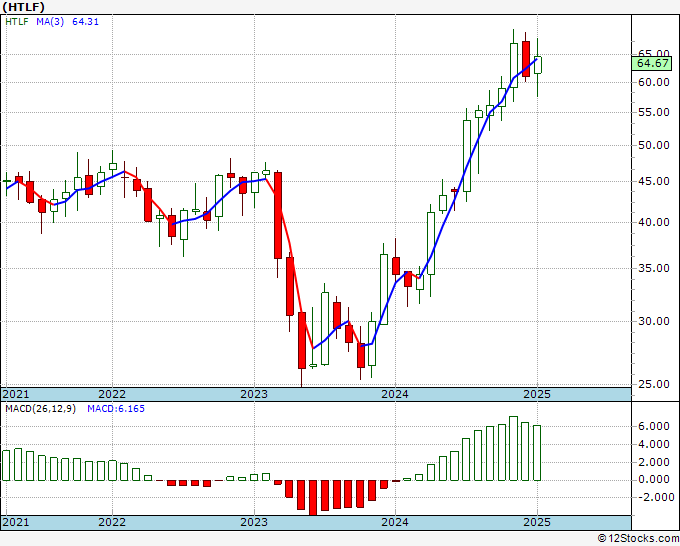Click the 55.00 price axis label
The width and height of the screenshot is (680, 546).
coord(654,112)
